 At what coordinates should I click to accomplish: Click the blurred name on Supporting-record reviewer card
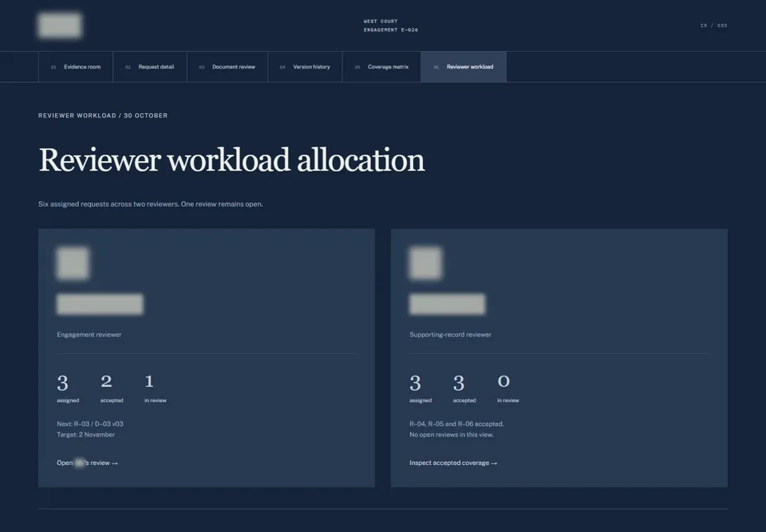448,304
